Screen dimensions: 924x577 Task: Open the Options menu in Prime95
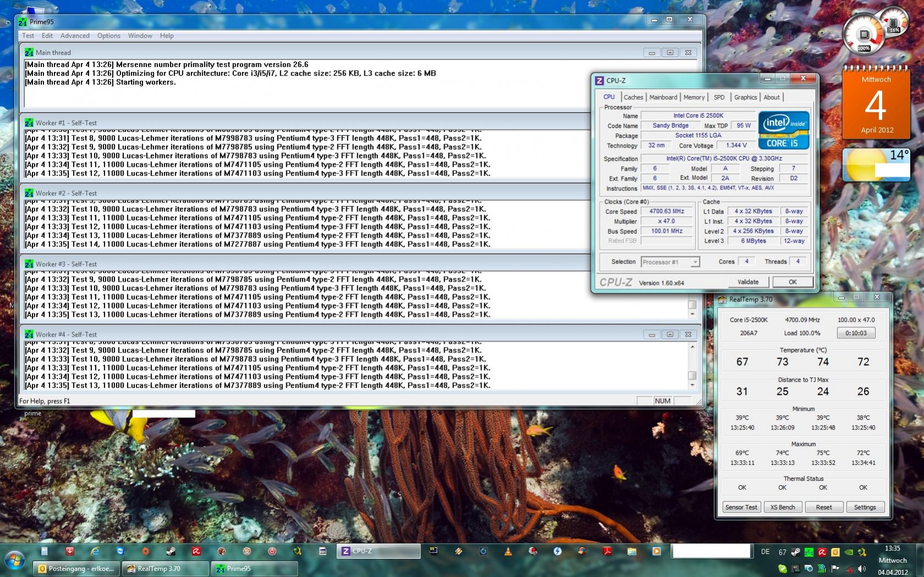tap(109, 36)
